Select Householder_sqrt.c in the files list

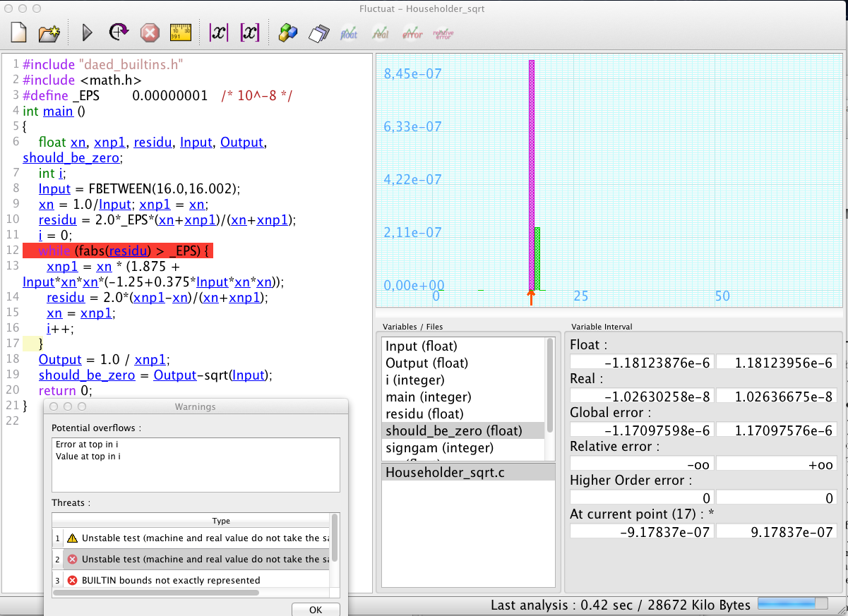[x=445, y=473]
